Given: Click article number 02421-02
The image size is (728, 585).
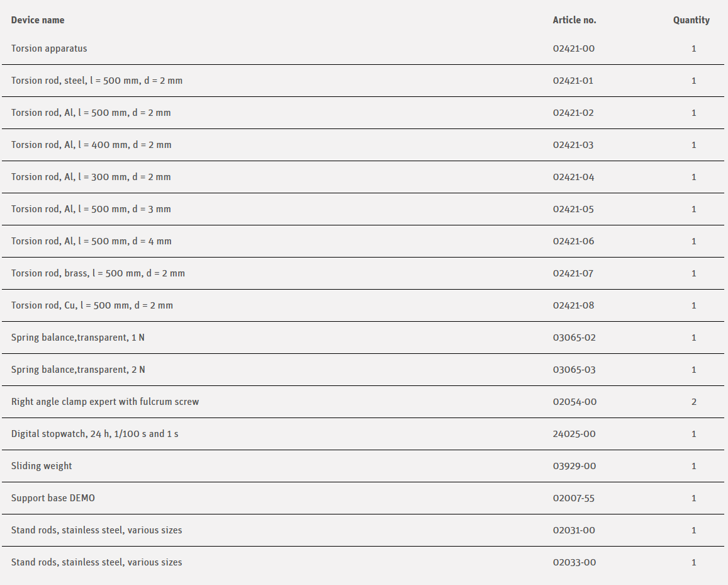Looking at the screenshot, I should pyautogui.click(x=573, y=113).
